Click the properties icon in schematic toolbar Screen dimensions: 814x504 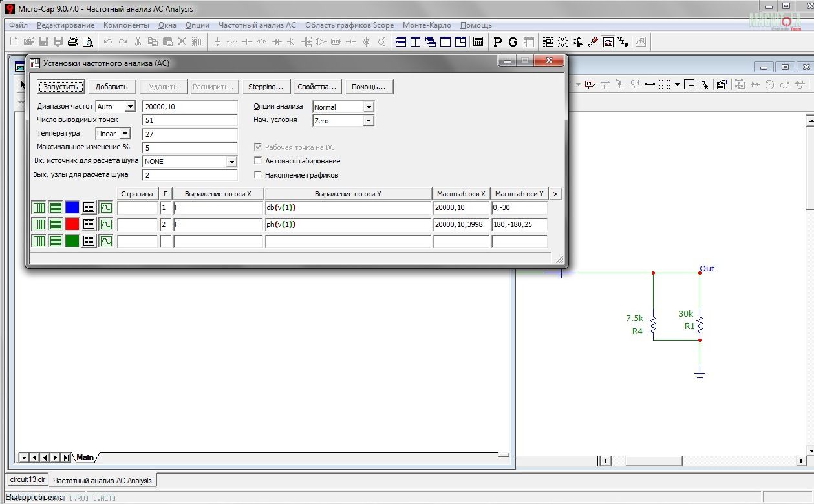tap(722, 85)
